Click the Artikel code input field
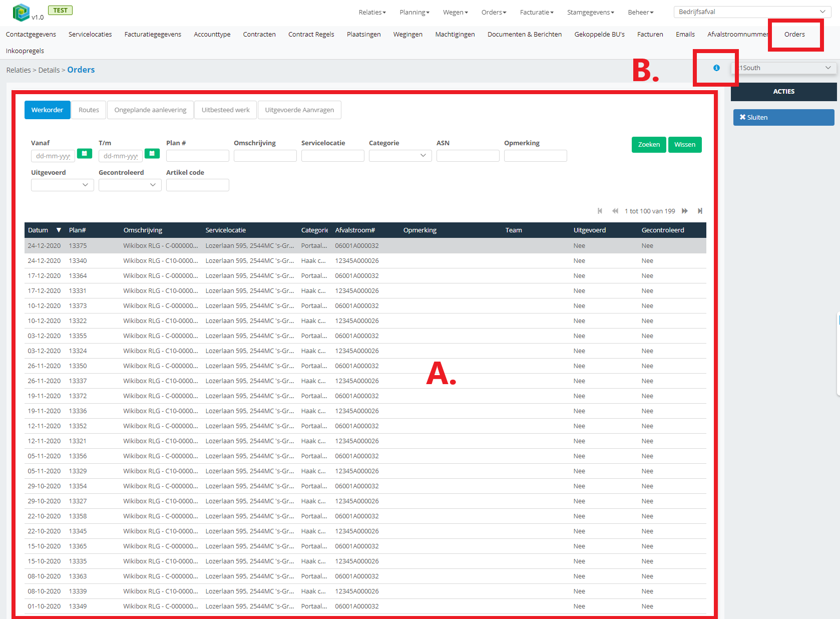This screenshot has height=619, width=840. [x=197, y=185]
